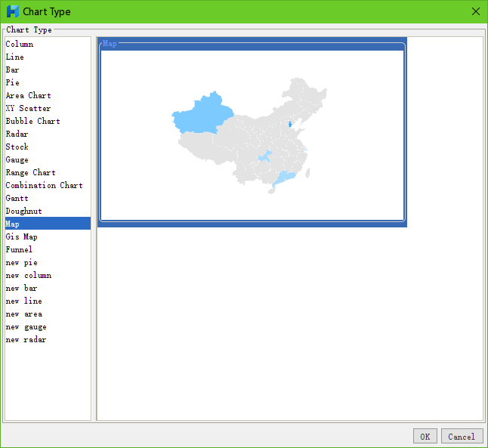
Task: Choose Doughnut chart type
Action: pyautogui.click(x=48, y=211)
